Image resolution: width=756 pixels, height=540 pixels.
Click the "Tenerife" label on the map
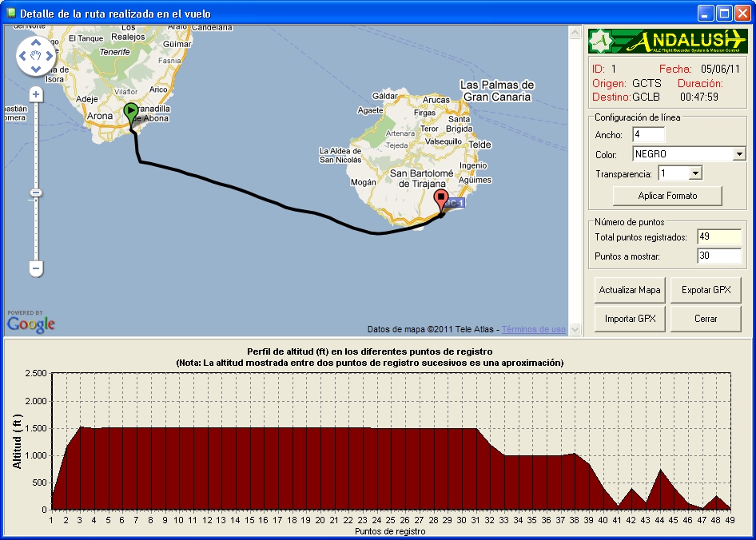coord(115,52)
